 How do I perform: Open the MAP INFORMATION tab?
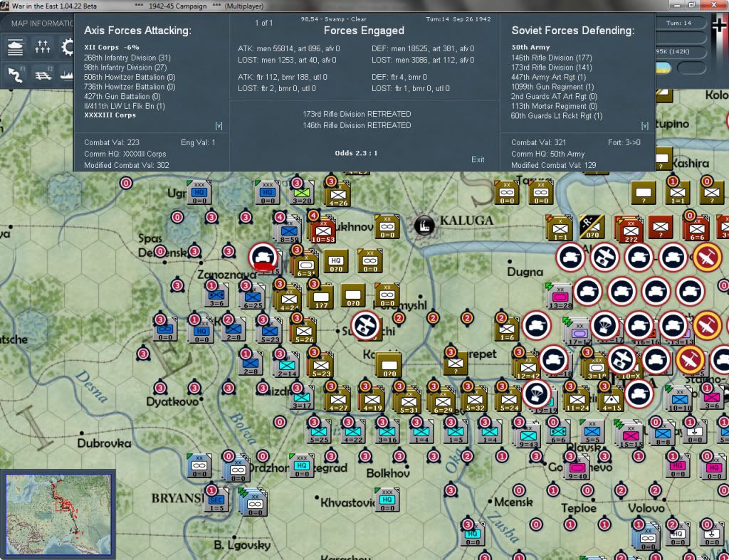tap(41, 23)
